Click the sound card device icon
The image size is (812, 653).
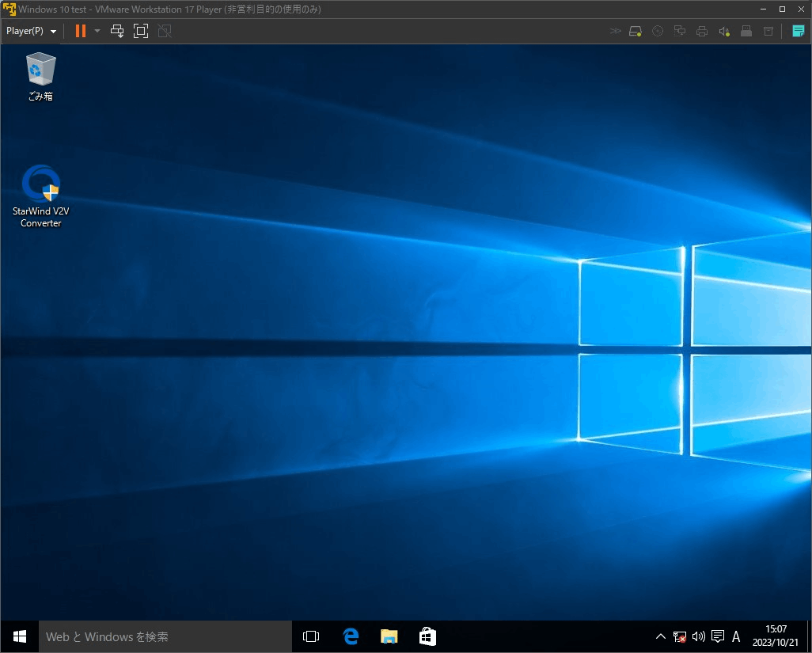(x=724, y=31)
